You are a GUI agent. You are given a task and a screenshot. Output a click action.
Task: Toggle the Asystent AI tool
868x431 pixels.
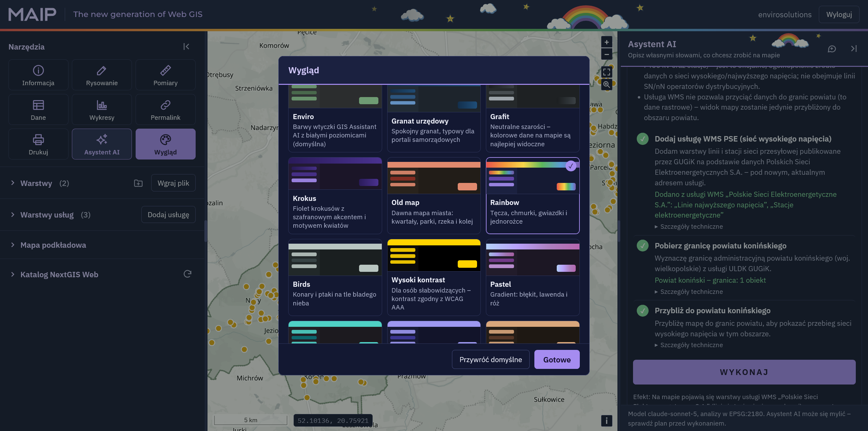click(102, 144)
